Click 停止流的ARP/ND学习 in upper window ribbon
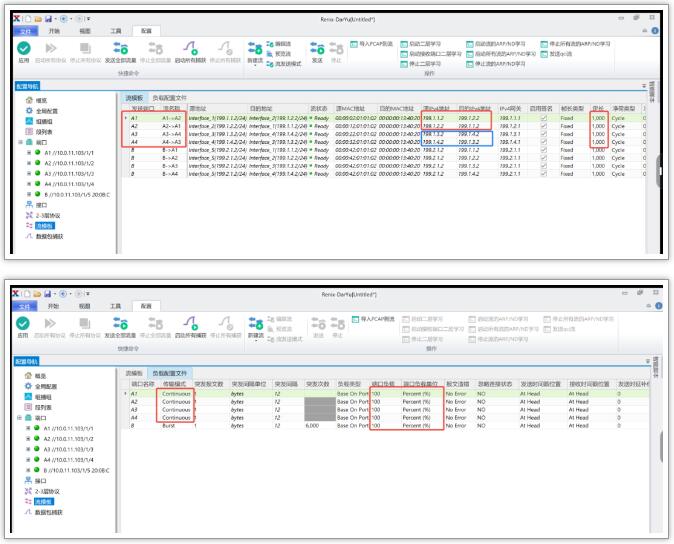674x544 pixels. click(x=506, y=62)
